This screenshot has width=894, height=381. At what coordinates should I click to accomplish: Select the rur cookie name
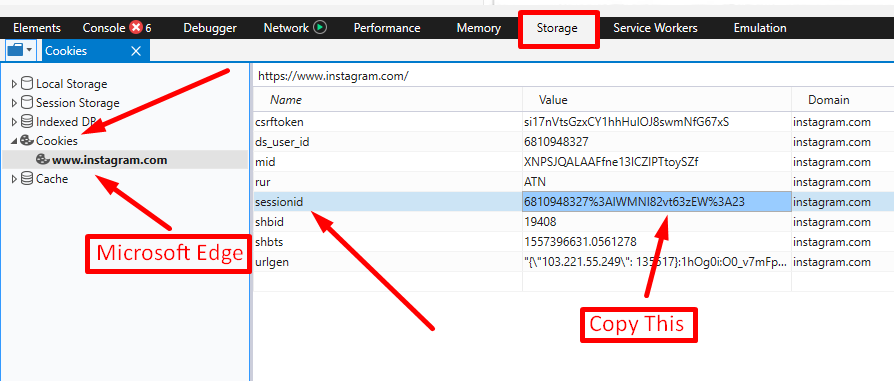click(263, 182)
